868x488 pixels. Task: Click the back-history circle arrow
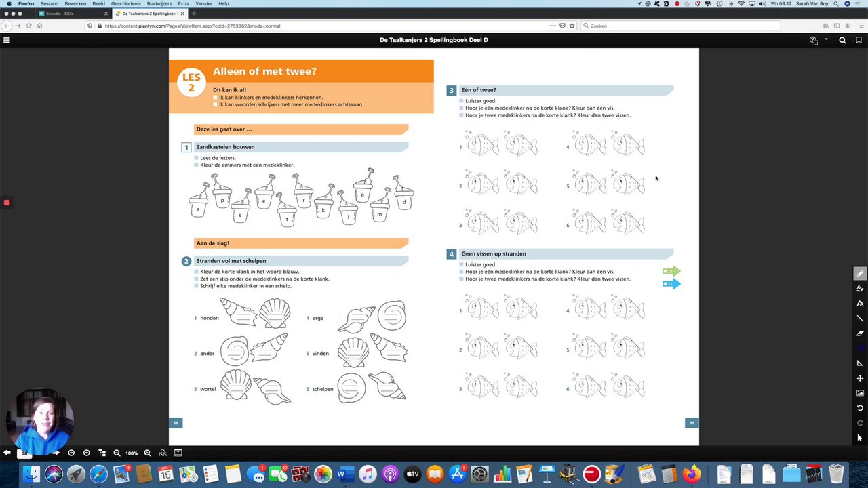(71, 453)
